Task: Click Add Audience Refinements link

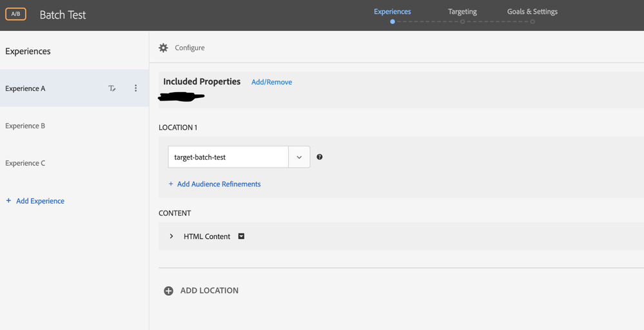Action: coord(219,184)
